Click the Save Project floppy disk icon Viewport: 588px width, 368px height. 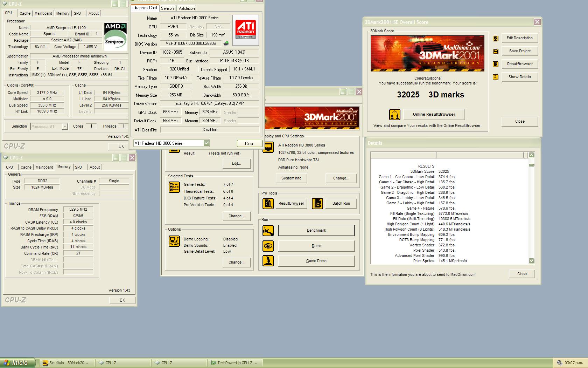tap(496, 52)
